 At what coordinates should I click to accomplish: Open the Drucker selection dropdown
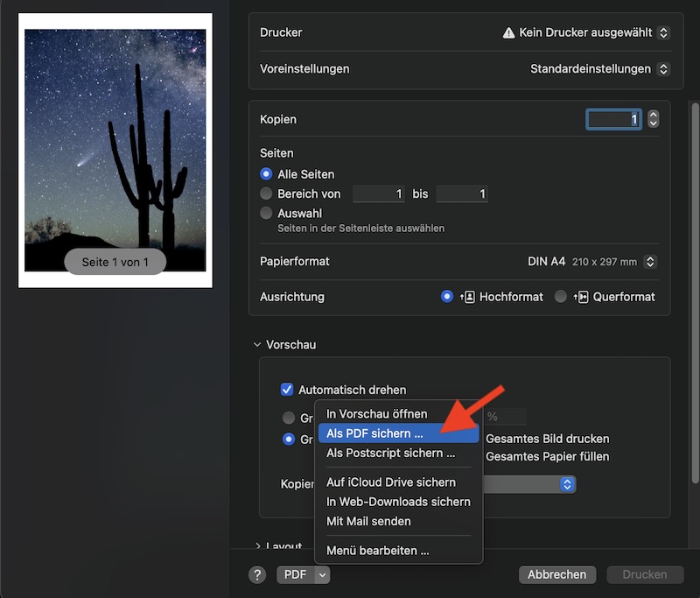[585, 32]
